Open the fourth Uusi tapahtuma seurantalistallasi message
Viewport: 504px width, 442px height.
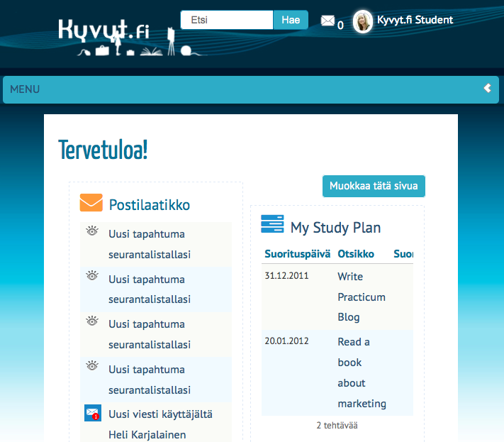(150, 380)
